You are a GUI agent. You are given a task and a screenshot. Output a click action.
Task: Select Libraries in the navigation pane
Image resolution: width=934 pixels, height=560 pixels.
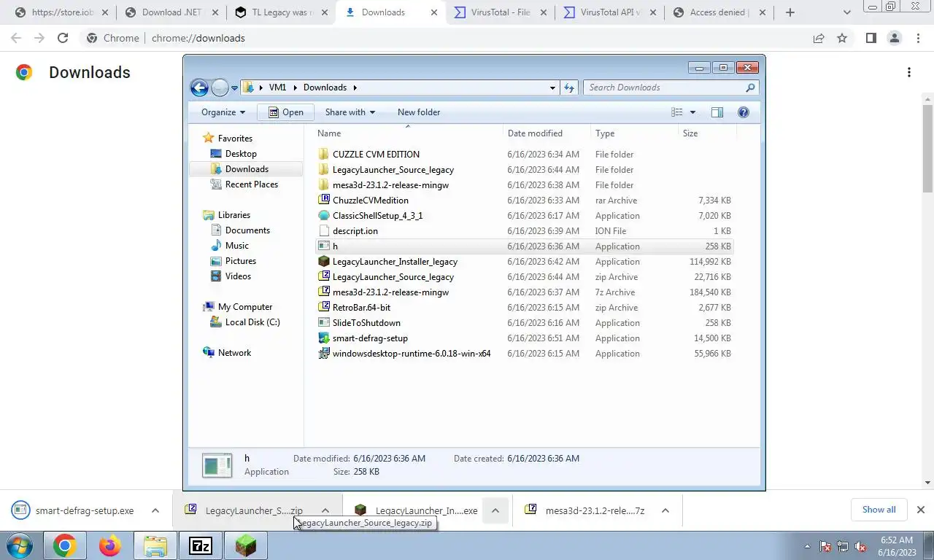click(233, 215)
